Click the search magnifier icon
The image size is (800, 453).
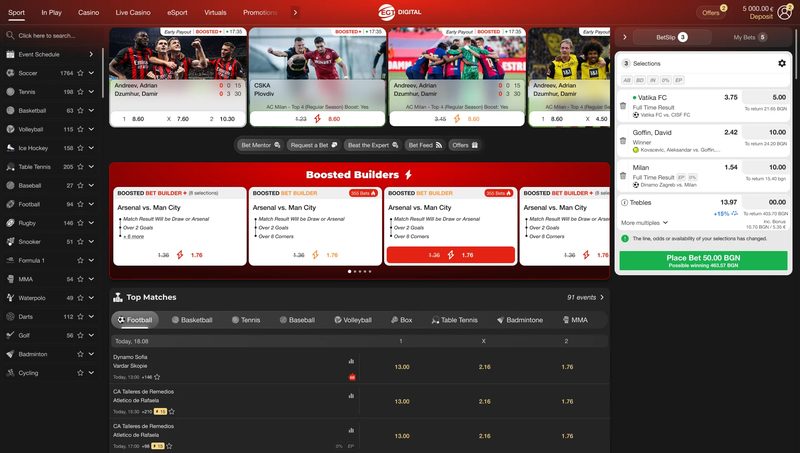[10, 35]
